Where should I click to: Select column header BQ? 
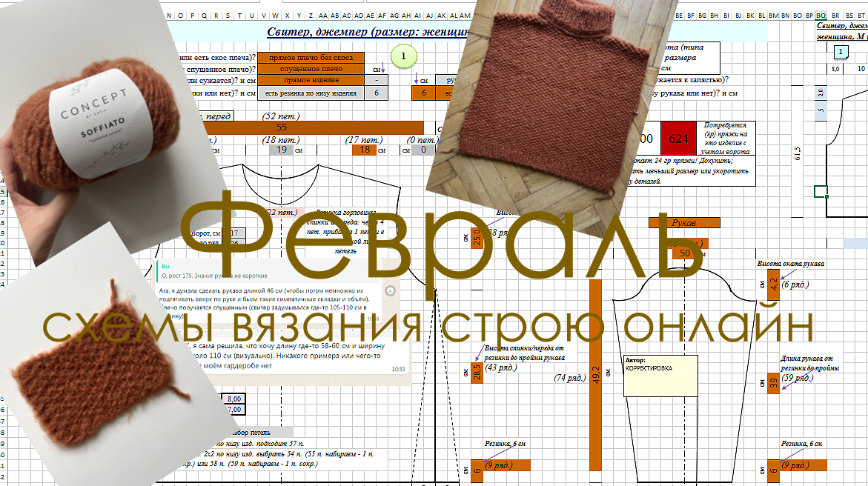pos(821,16)
